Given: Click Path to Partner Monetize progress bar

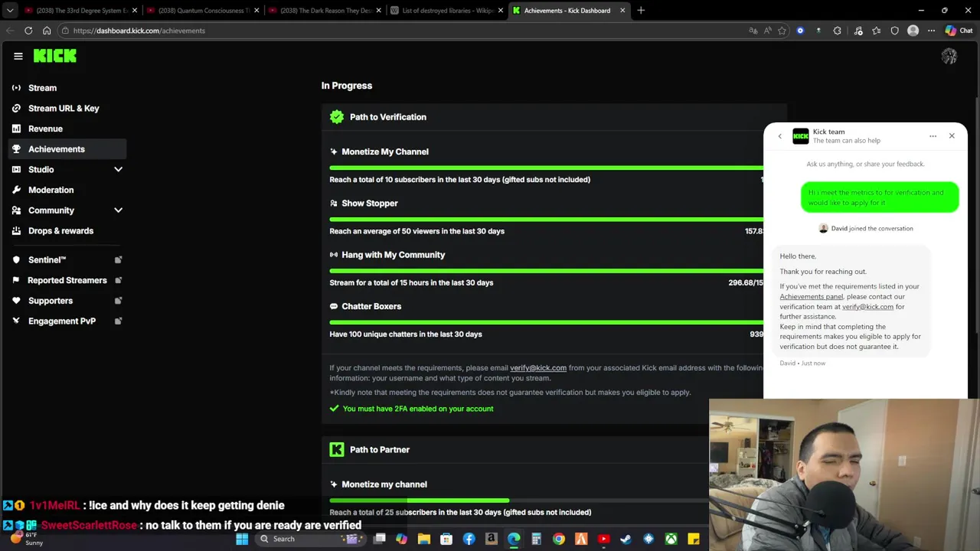Looking at the screenshot, I should 519,500.
